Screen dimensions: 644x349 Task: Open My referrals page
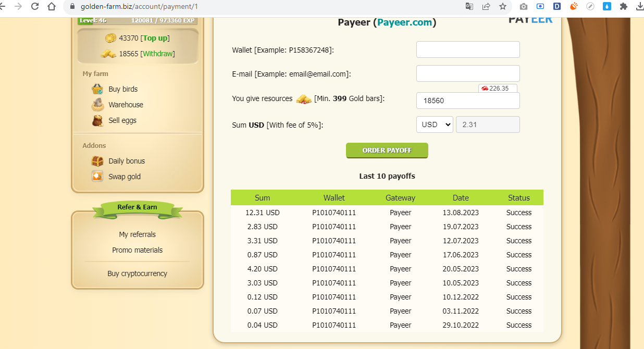(x=138, y=234)
